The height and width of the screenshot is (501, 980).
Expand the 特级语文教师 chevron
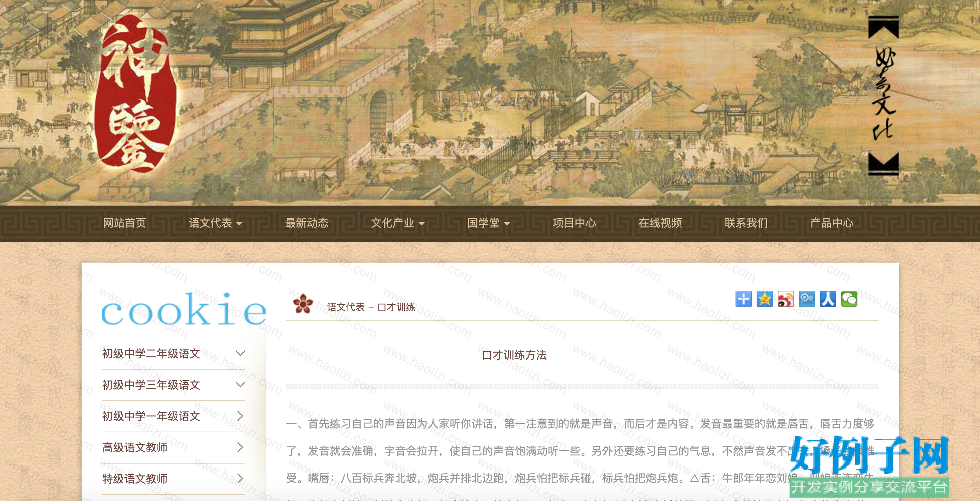pos(240,479)
